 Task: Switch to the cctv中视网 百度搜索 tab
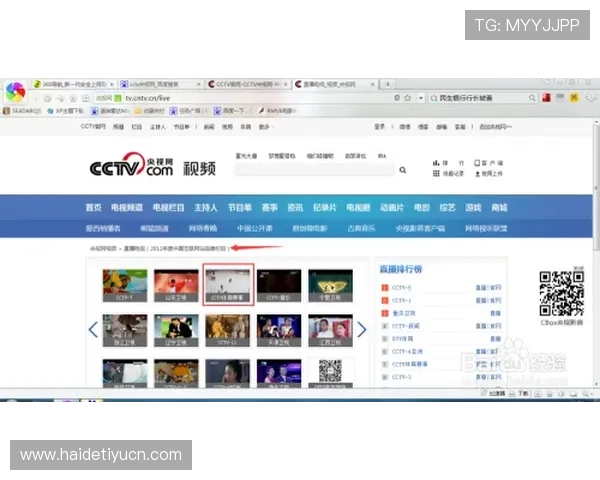click(161, 84)
